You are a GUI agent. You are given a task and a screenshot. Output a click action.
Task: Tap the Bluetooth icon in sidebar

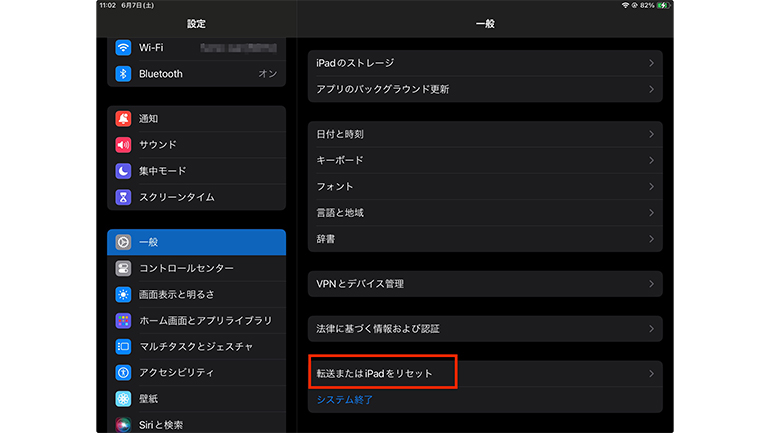[x=123, y=74]
